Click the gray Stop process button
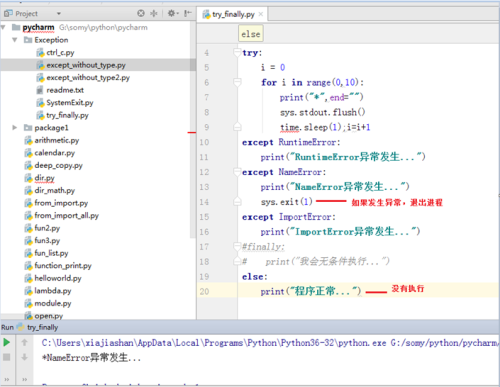 pos(6,357)
